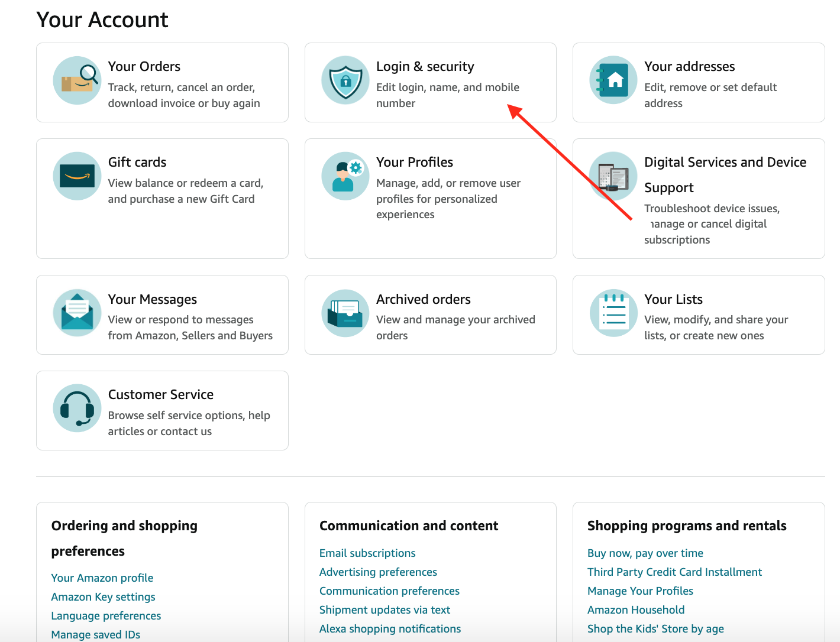Click the Customer Service headset icon
The width and height of the screenshot is (840, 642).
coord(77,408)
